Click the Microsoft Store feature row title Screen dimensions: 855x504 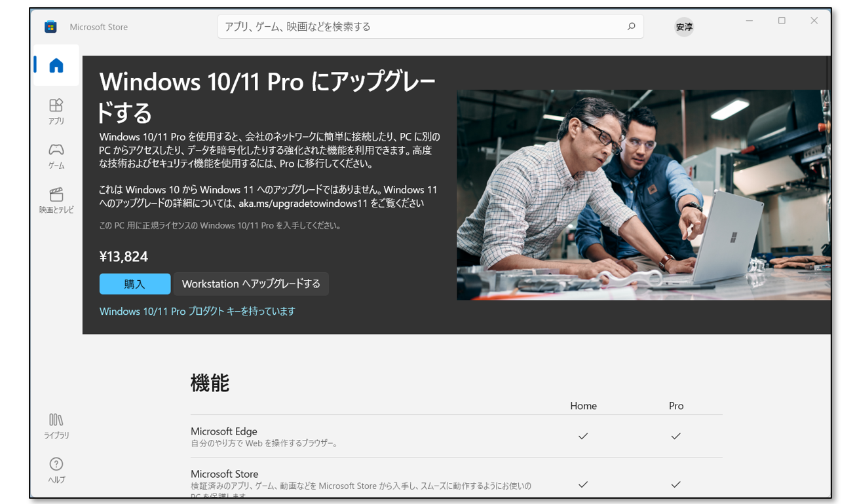[225, 474]
